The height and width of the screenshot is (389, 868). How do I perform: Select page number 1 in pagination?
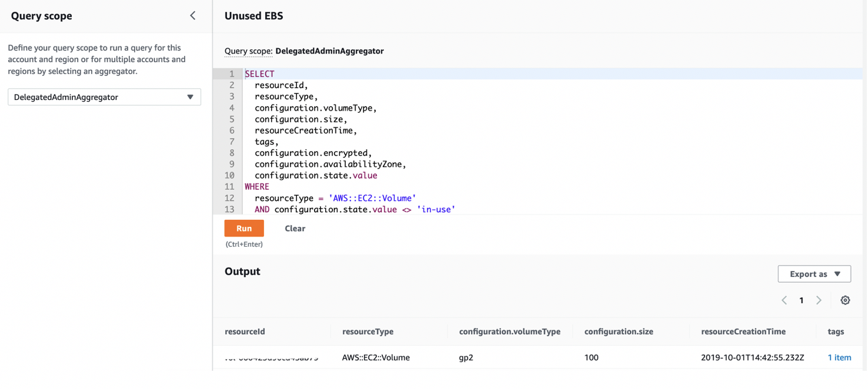tap(801, 300)
